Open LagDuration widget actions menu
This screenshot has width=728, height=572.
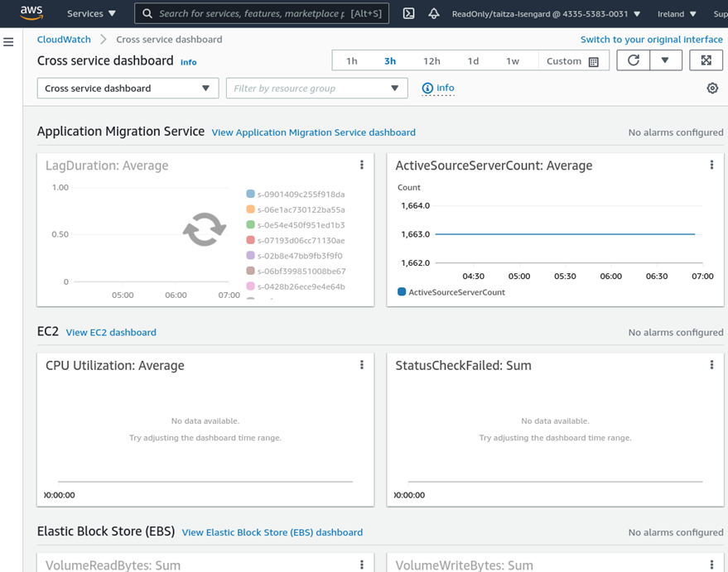(x=362, y=166)
